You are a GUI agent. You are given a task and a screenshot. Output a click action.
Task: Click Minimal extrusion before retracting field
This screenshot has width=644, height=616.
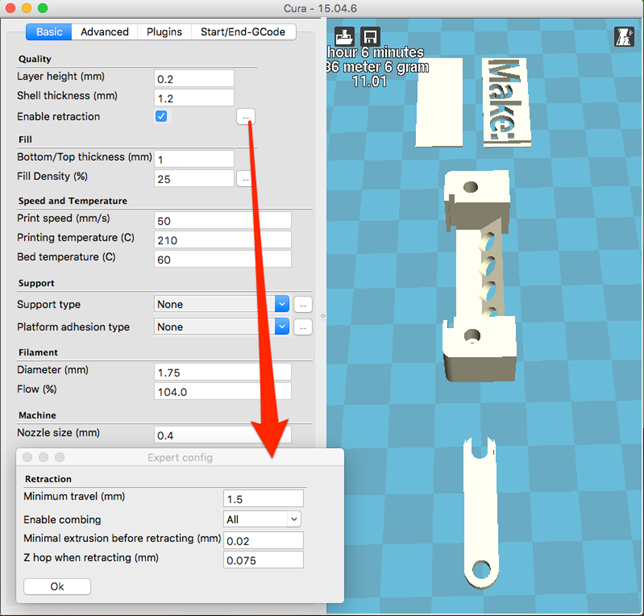(263, 540)
